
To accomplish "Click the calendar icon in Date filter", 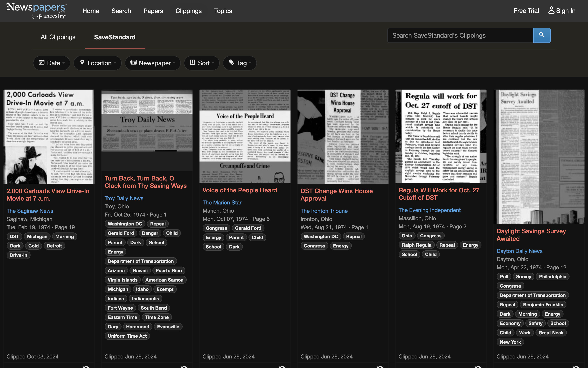I will 42,62.
